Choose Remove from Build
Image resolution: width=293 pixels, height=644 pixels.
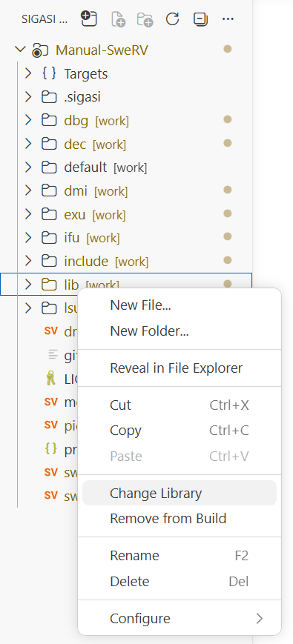pyautogui.click(x=180, y=518)
